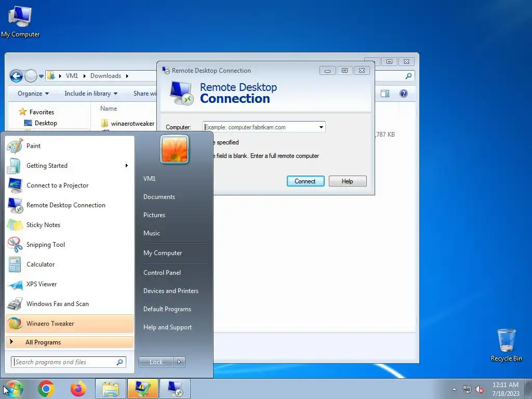Open Documents from the Start menu
The image size is (532, 399).
[159, 197]
